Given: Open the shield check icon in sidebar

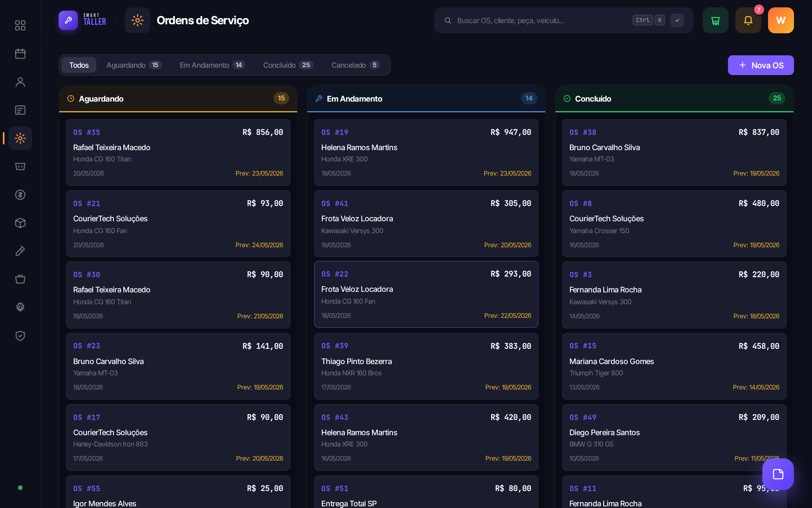Looking at the screenshot, I should [x=20, y=335].
